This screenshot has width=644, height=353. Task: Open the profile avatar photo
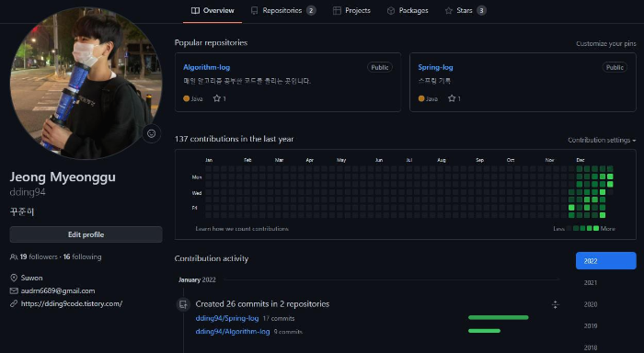tap(86, 83)
